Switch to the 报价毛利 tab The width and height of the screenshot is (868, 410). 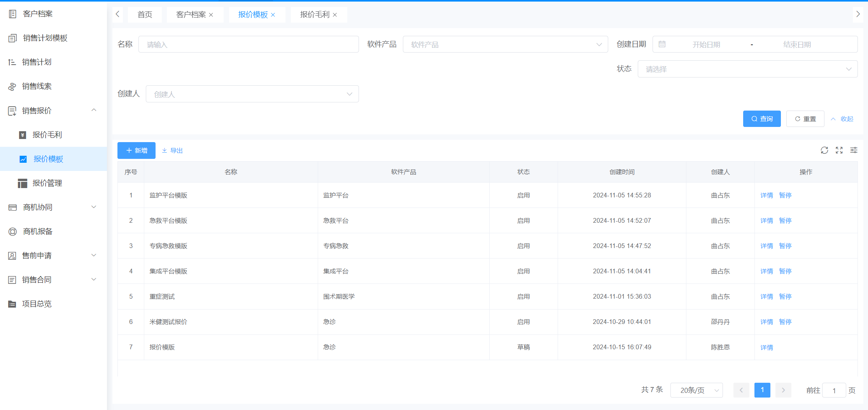tap(314, 15)
